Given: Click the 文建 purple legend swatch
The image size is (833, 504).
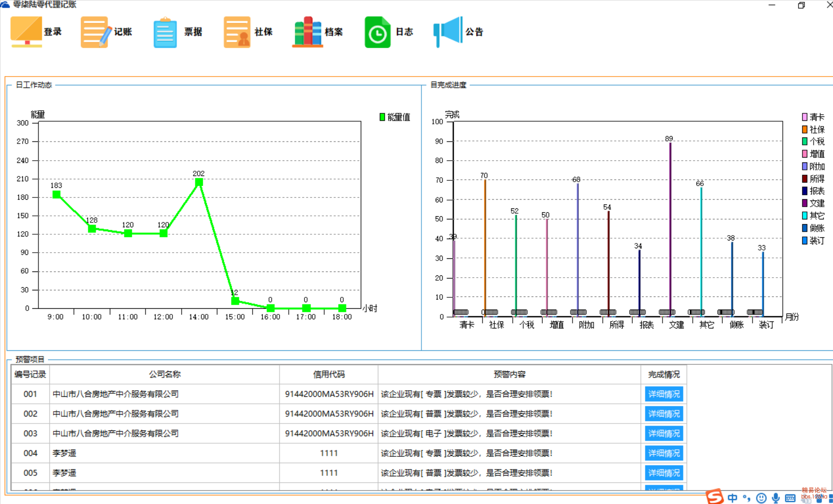Looking at the screenshot, I should click(805, 203).
